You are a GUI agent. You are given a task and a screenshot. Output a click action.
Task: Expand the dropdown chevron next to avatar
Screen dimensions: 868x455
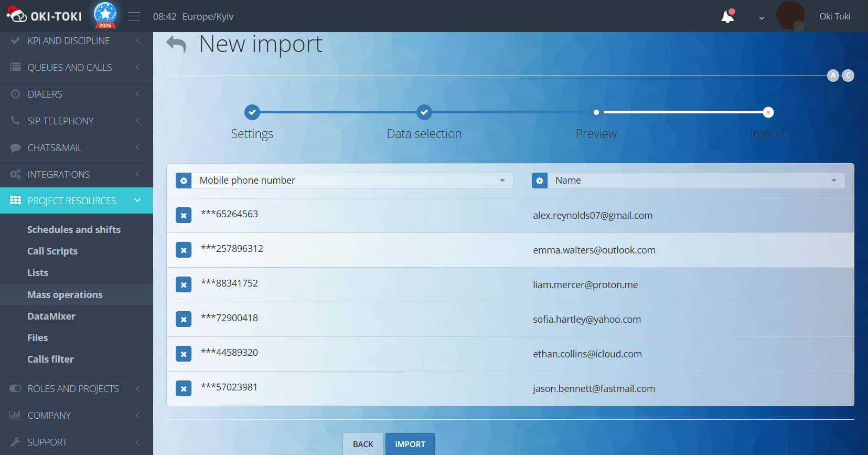[x=762, y=17]
